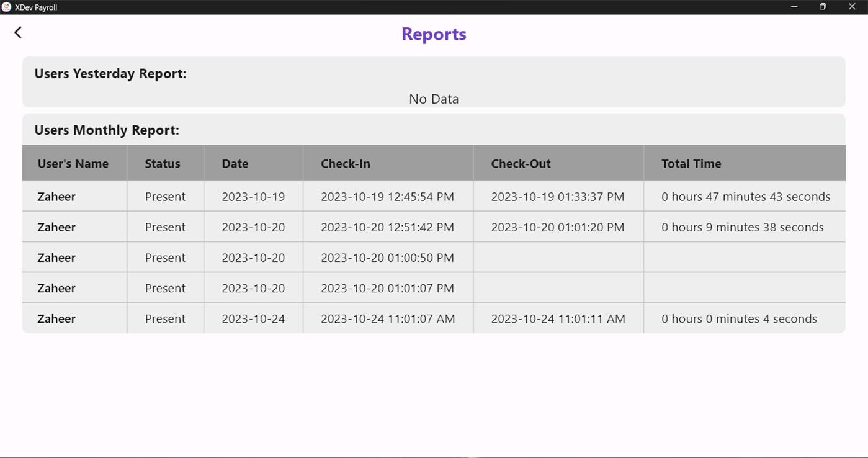The image size is (868, 458).
Task: Click the total time showing 47 minutes
Action: coord(746,196)
